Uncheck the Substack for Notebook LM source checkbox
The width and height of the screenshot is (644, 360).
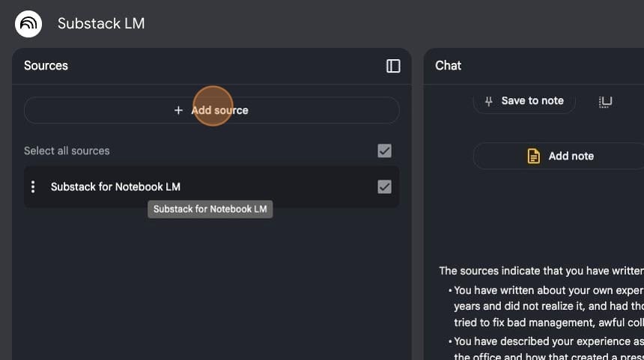(x=384, y=187)
